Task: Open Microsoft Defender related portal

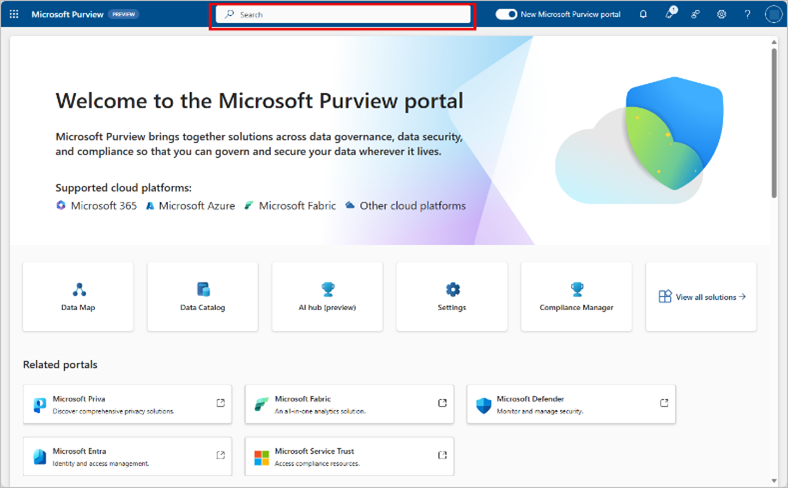Action: pyautogui.click(x=571, y=404)
